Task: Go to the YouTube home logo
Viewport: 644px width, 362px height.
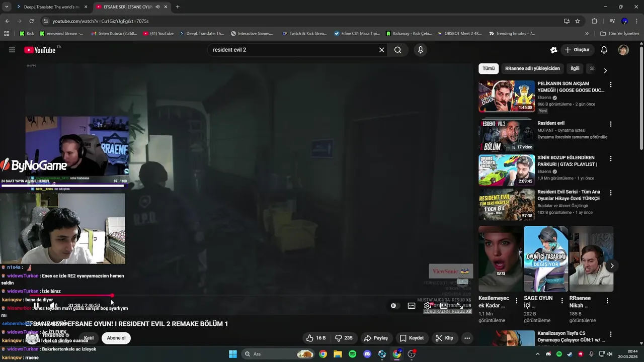Action: click(x=40, y=50)
